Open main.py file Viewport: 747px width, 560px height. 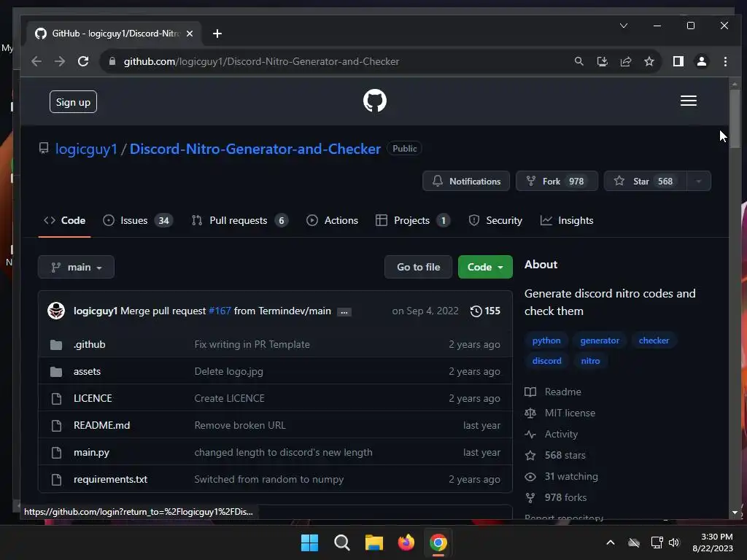click(x=91, y=452)
